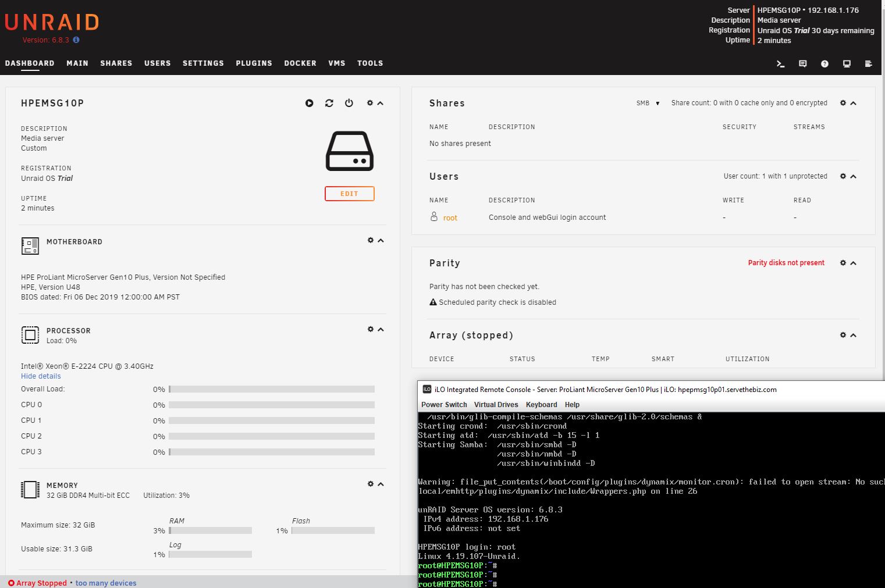The image size is (885, 588).
Task: Click the Overall Load progress bar
Action: click(272, 389)
